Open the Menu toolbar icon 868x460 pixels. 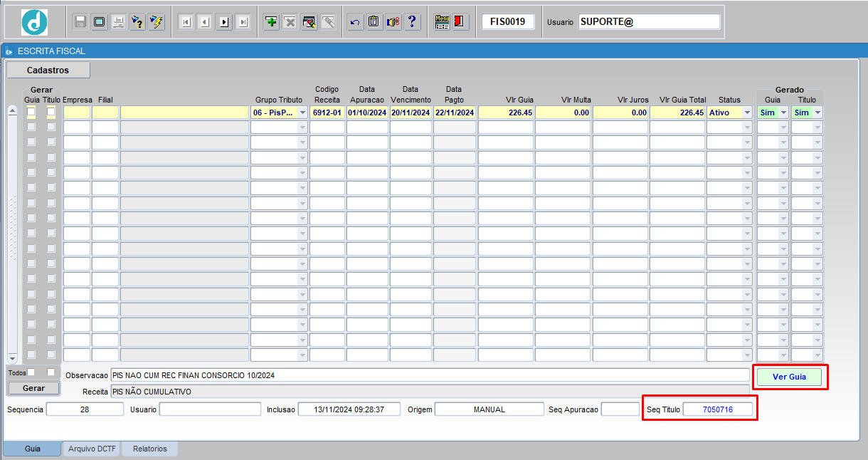click(442, 22)
